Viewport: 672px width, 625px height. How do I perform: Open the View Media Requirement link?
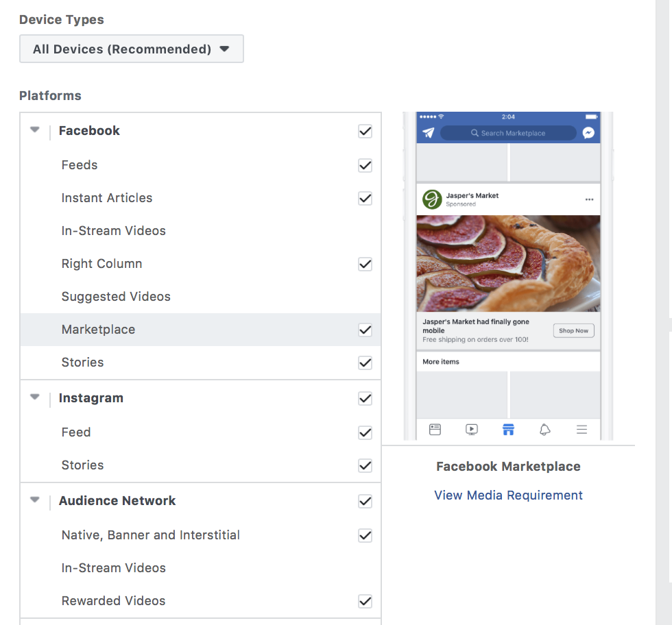508,495
